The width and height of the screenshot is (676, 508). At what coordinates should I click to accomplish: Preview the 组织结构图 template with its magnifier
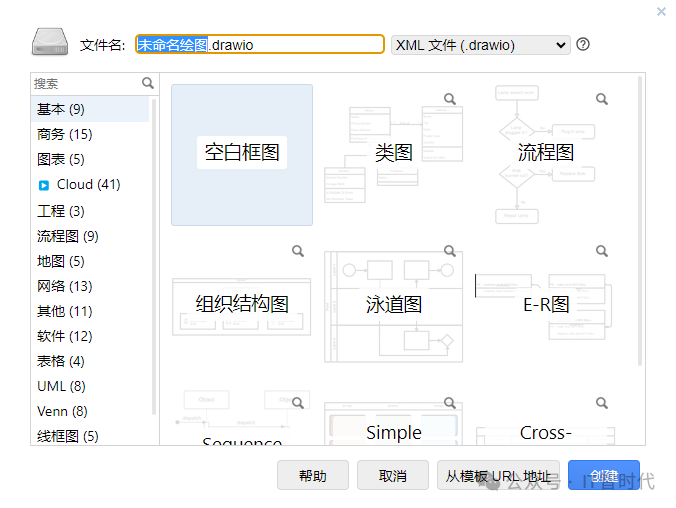[298, 251]
